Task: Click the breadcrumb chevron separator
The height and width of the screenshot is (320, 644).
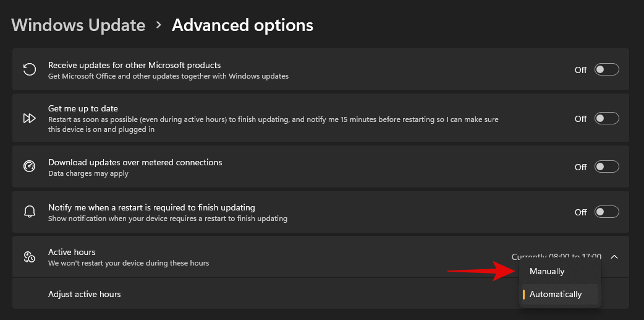Action: (159, 25)
